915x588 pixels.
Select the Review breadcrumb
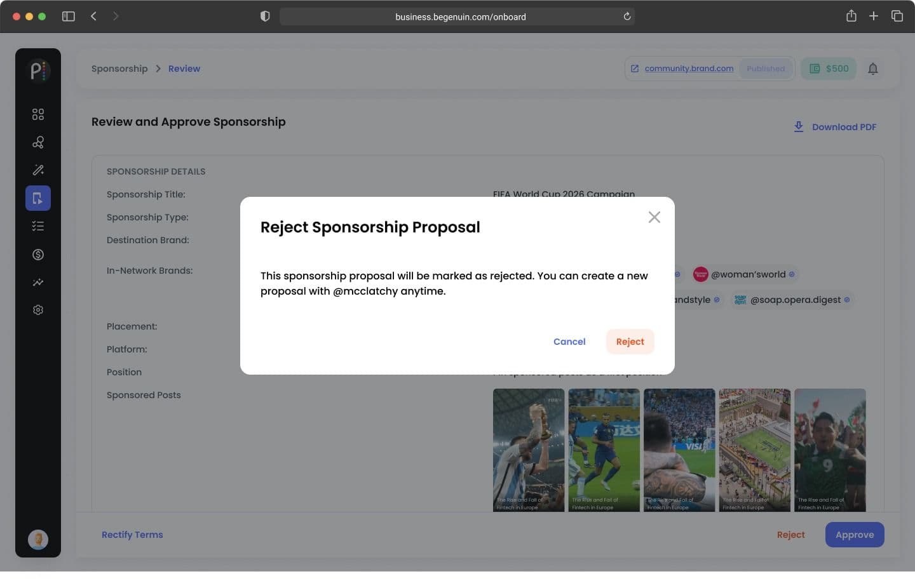(184, 69)
